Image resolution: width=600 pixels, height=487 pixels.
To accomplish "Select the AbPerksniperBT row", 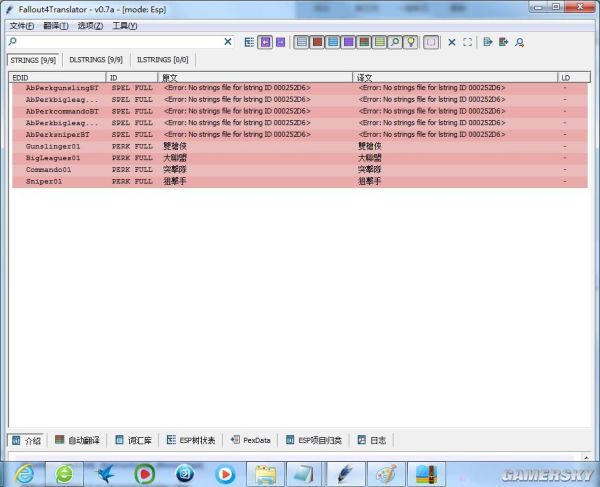I will coord(300,135).
